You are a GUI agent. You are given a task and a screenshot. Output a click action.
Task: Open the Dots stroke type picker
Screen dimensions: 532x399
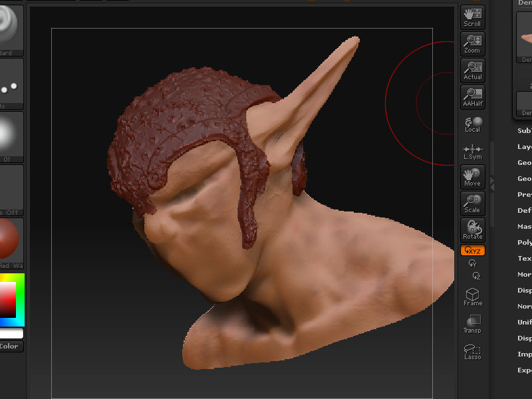(x=10, y=84)
